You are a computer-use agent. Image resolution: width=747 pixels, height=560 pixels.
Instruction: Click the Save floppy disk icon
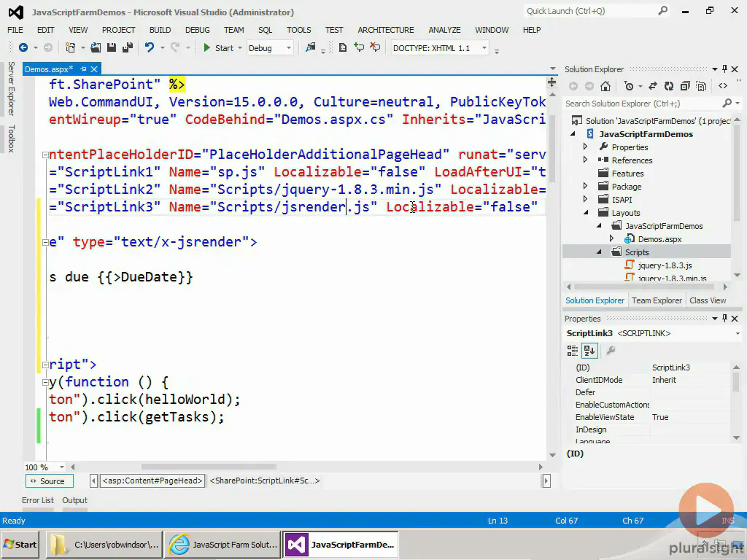tap(112, 47)
